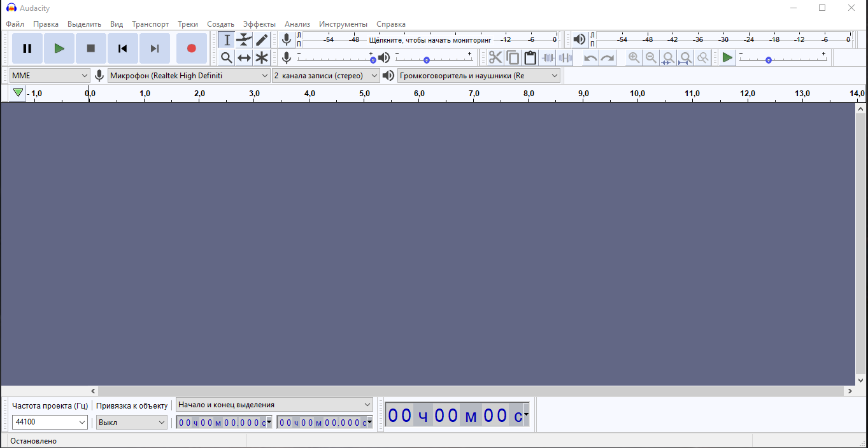Viewport: 868px width, 448px height.
Task: Open the Треки menu
Action: click(188, 24)
